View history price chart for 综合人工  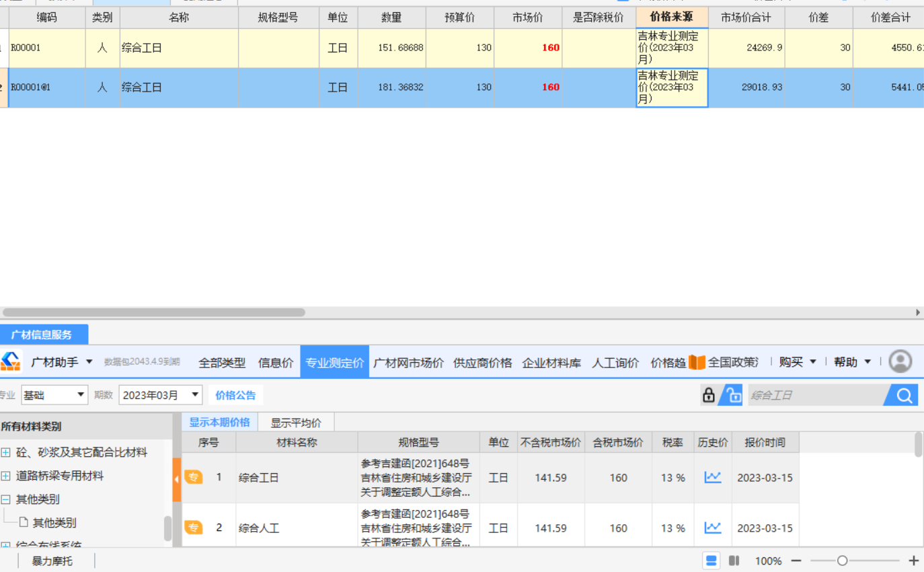tap(712, 528)
